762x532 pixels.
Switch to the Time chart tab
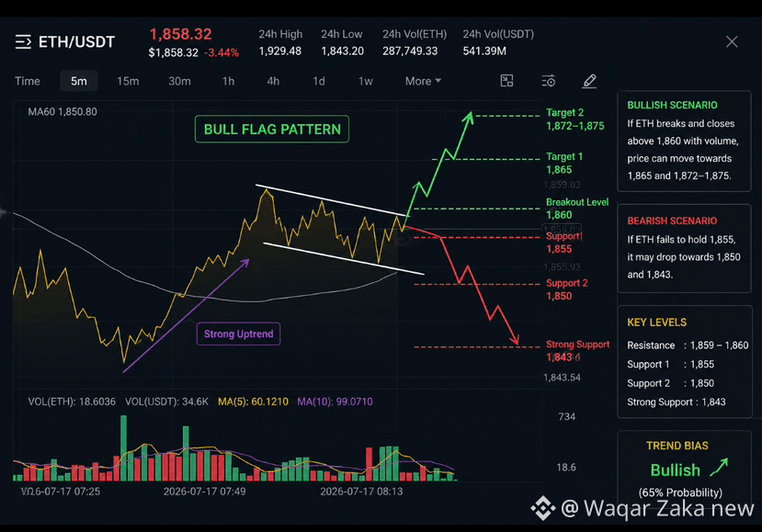click(x=28, y=81)
